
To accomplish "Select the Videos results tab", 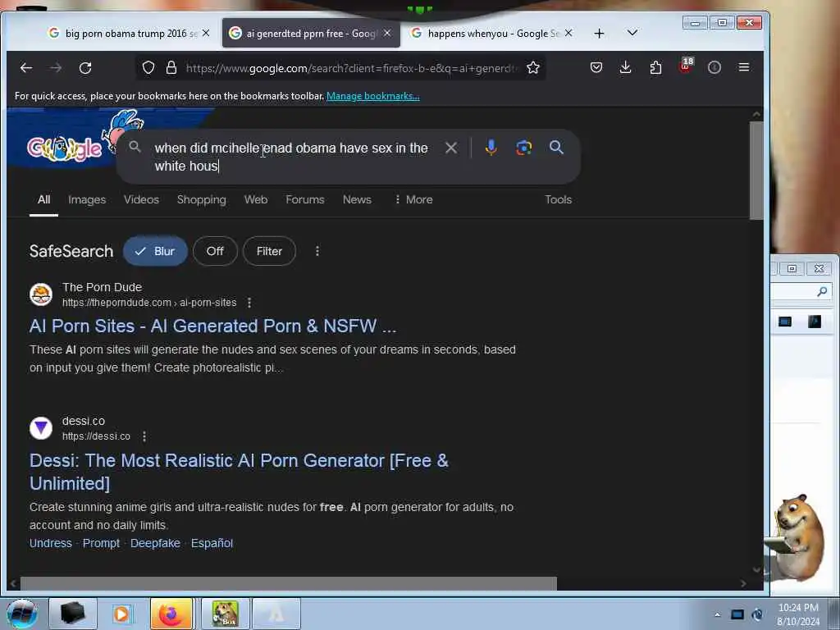I will (141, 200).
